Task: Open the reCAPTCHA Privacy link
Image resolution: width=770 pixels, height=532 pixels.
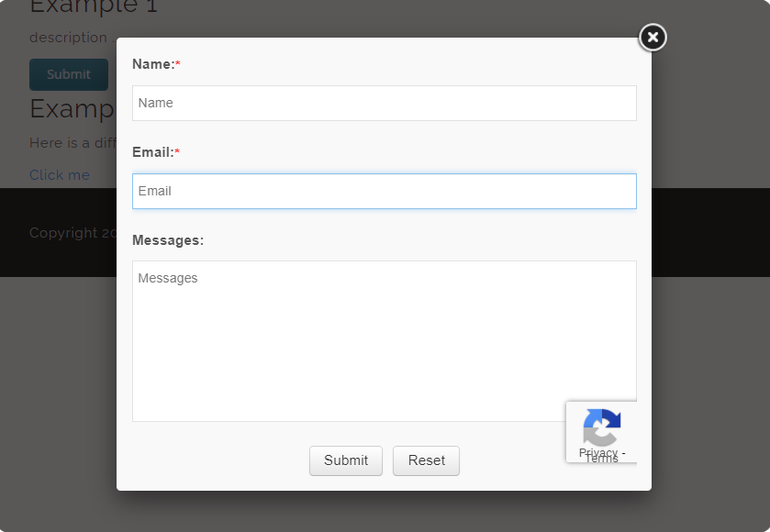Action: click(597, 452)
